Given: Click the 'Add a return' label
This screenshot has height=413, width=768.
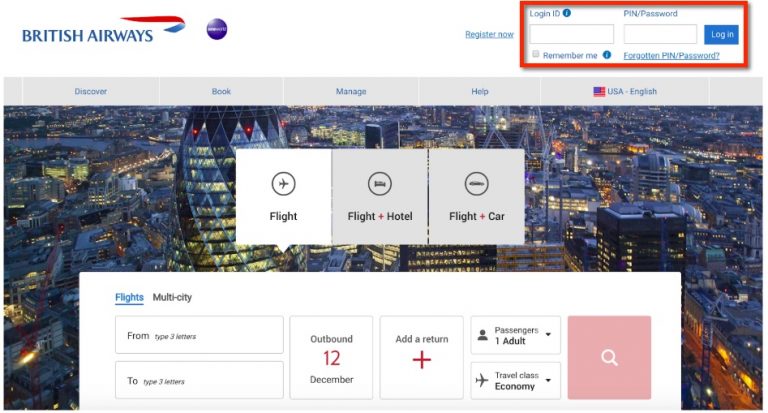Looking at the screenshot, I should pyautogui.click(x=422, y=339).
